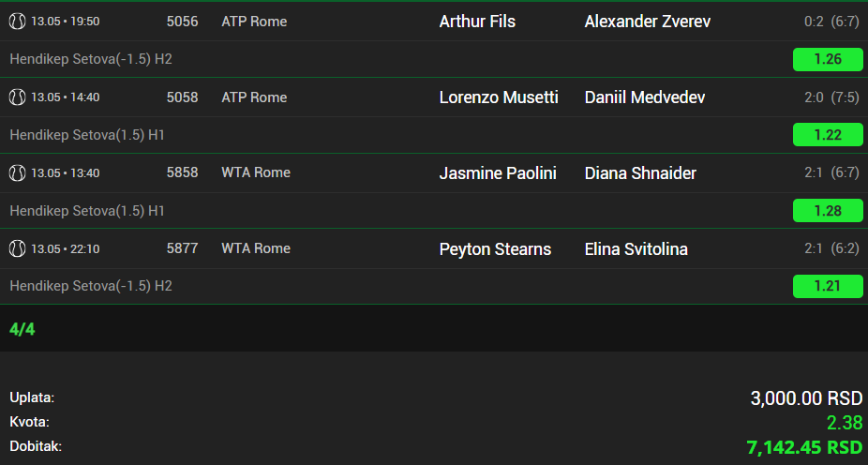Click the Hendikep Setova(-1.5) H2 Zverev row
This screenshot has height=465, width=868.
434,59
